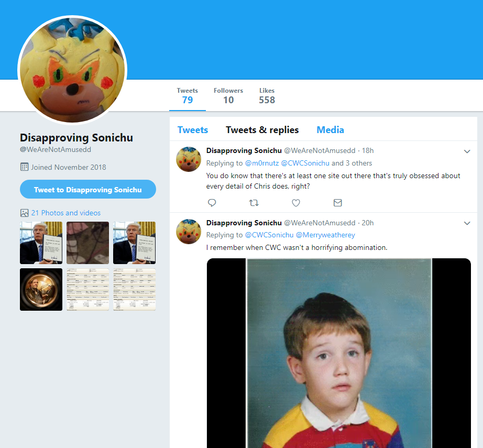This screenshot has width=483, height=448.
Task: Open the @Merryweatherey mention link
Action: tap(326, 235)
